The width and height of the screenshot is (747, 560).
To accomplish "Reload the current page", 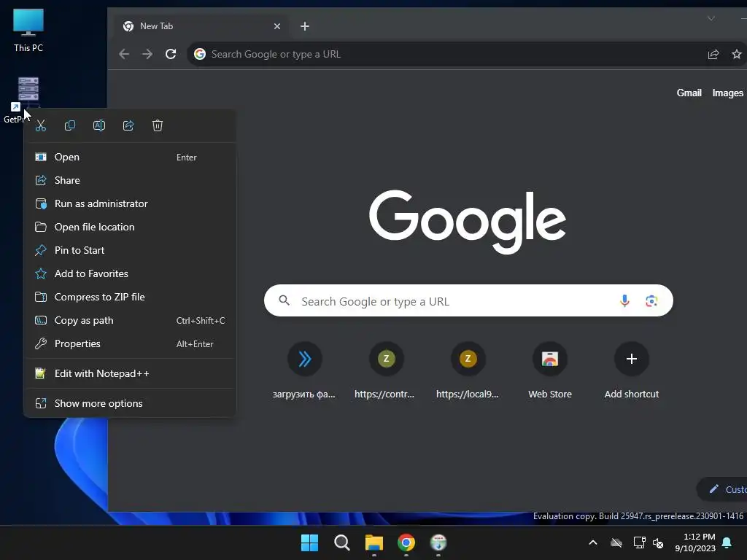I will (x=171, y=54).
